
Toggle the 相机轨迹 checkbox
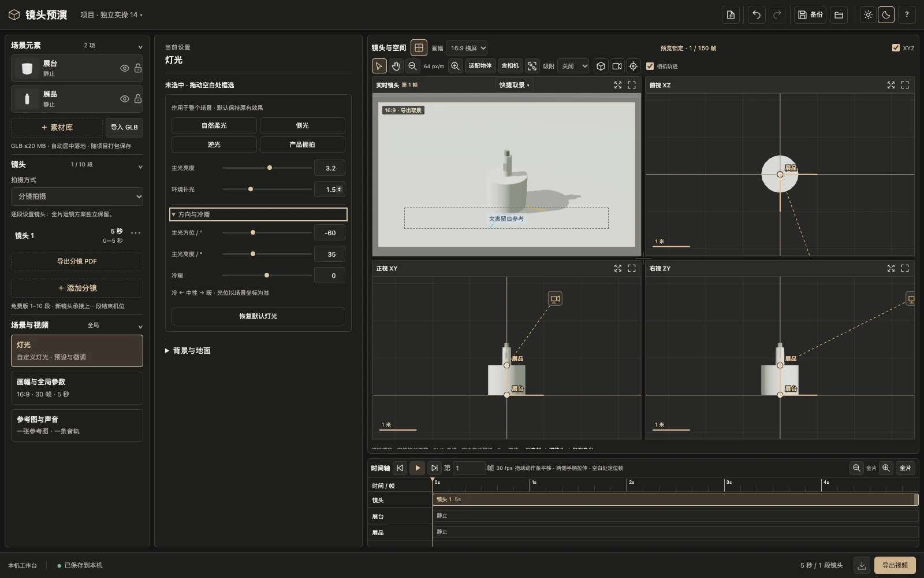(650, 66)
